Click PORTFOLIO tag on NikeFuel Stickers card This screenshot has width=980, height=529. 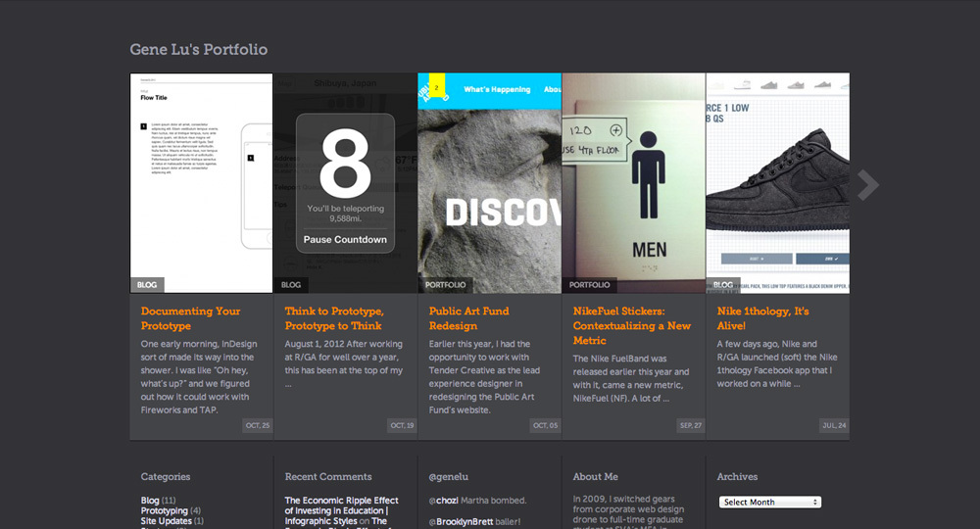tap(589, 285)
